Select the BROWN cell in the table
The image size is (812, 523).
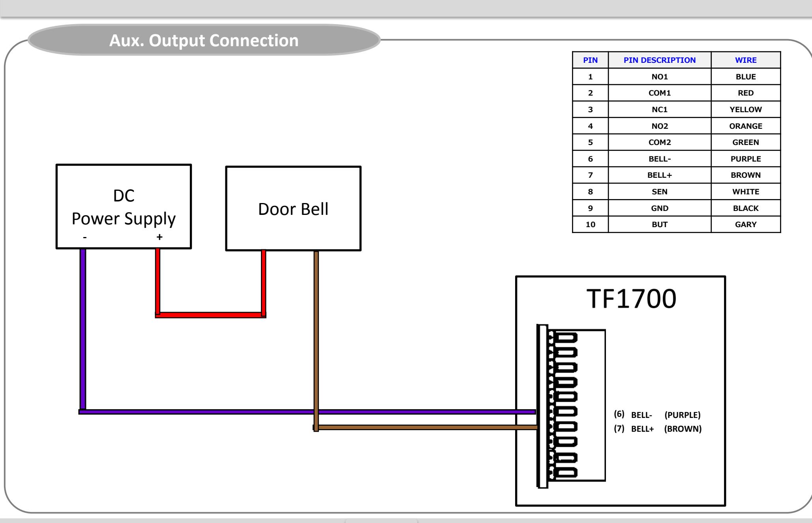pos(746,175)
